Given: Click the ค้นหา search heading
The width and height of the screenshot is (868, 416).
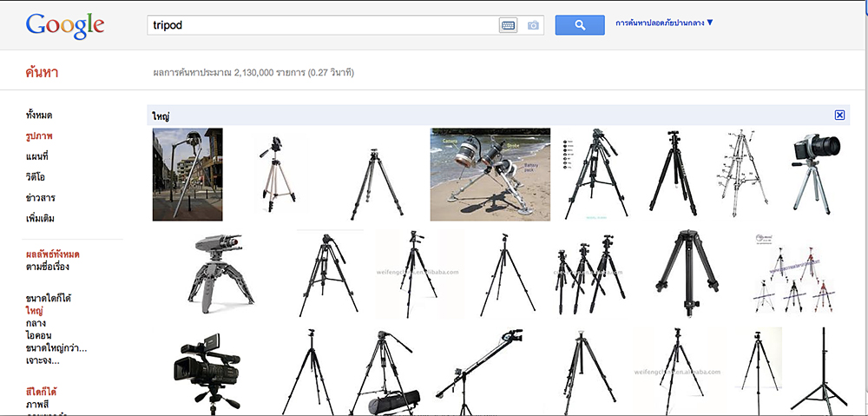Looking at the screenshot, I should pos(42,73).
